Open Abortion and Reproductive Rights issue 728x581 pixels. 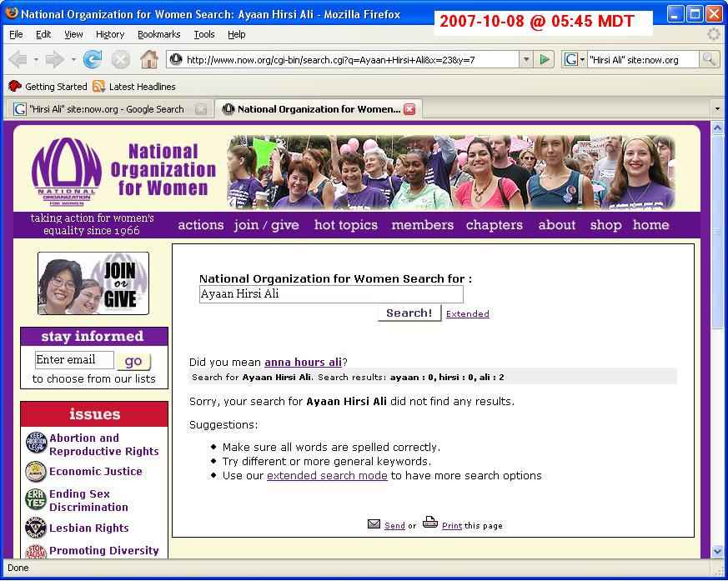[104, 444]
